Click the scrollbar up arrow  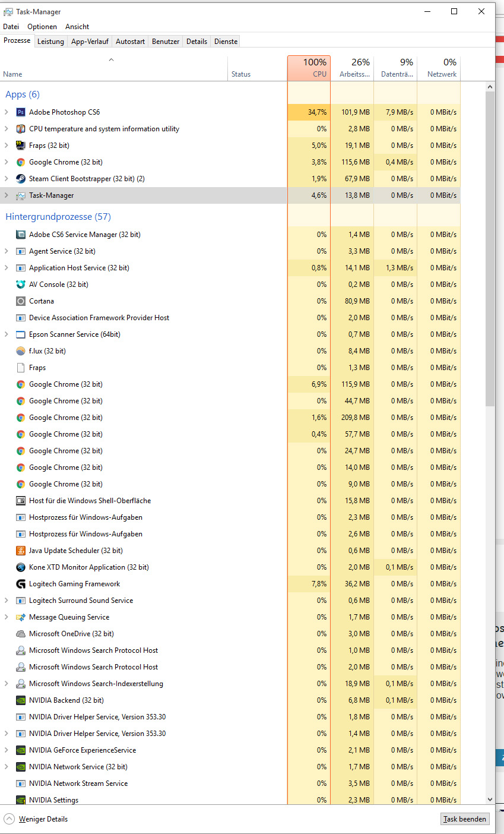490,87
